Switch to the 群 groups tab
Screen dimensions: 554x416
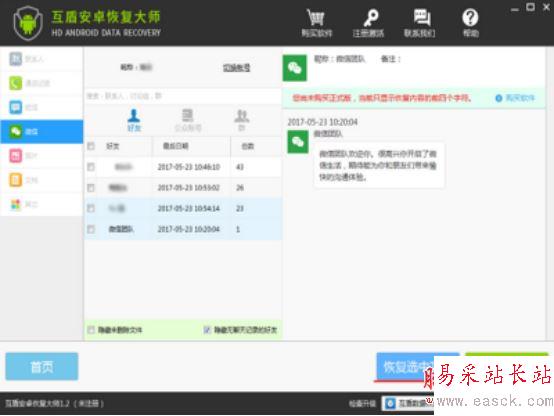(242, 120)
